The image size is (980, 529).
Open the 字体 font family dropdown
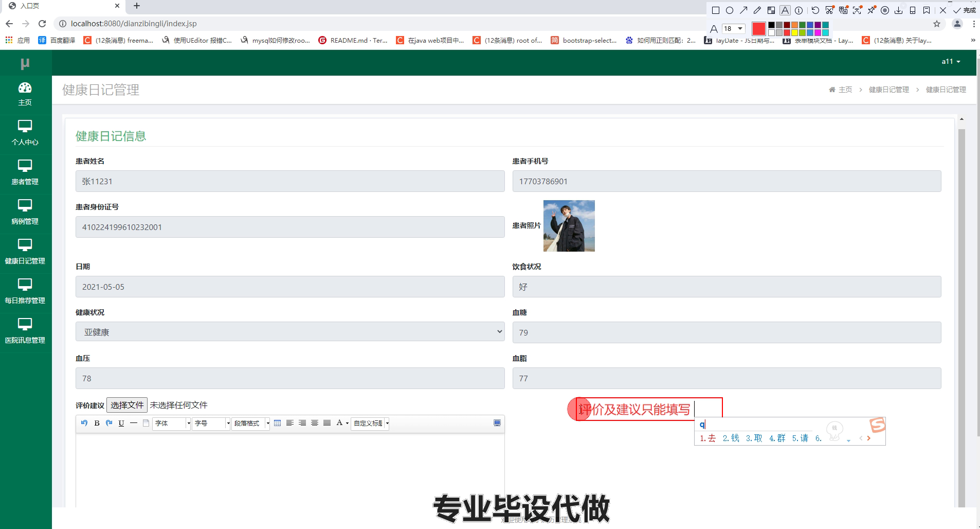pyautogui.click(x=172, y=424)
